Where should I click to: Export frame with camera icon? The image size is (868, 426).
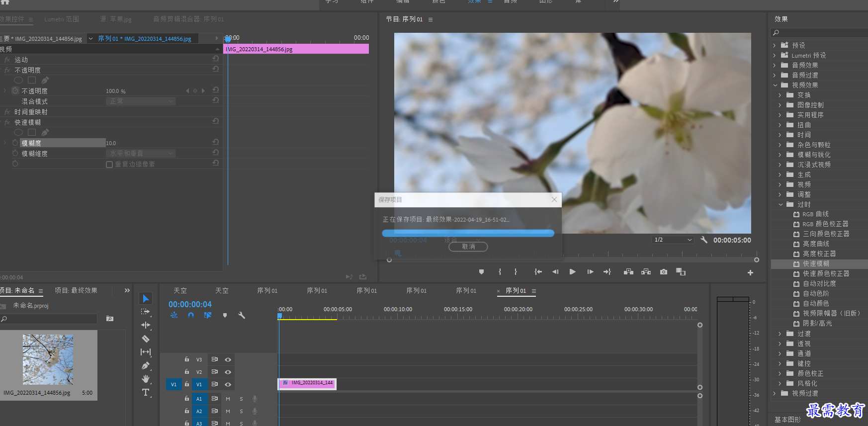(x=664, y=272)
